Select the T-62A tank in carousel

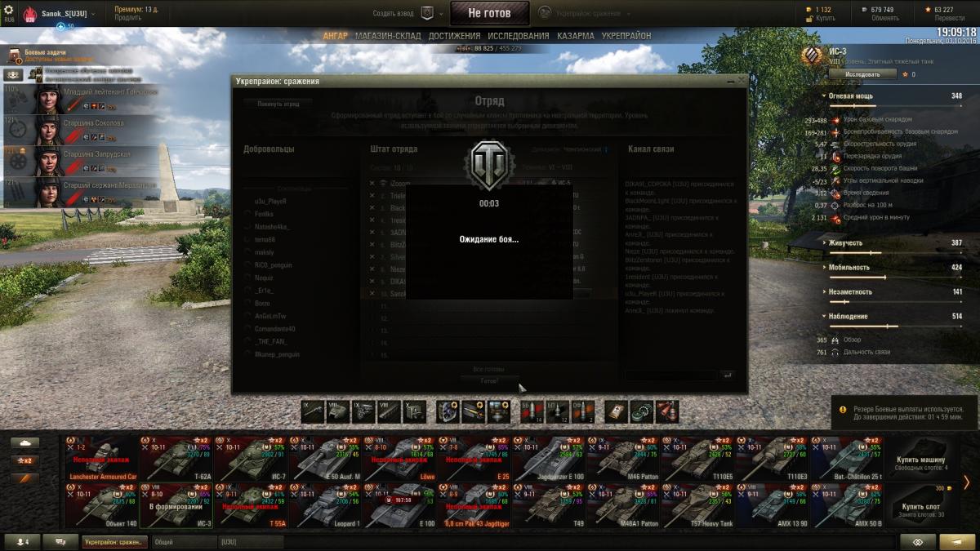tap(176, 458)
